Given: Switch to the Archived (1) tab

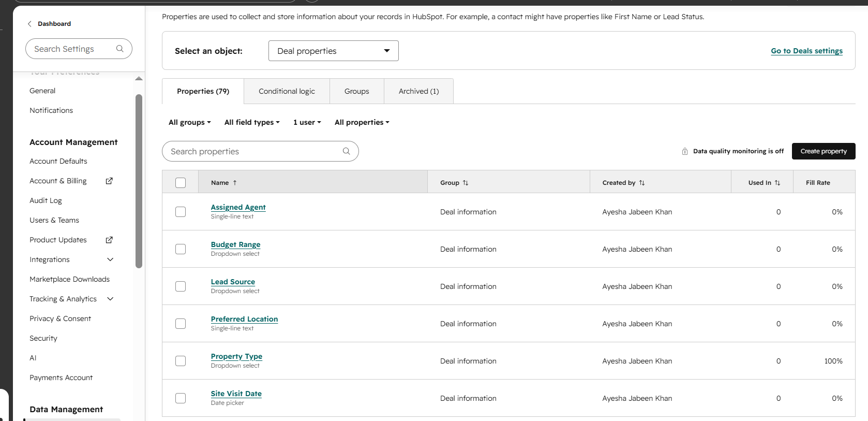Looking at the screenshot, I should 418,91.
